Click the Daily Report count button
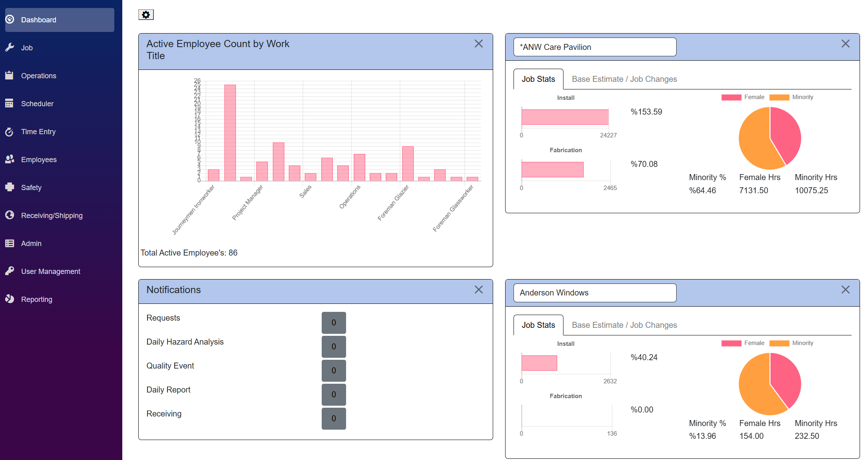The image size is (868, 460). coord(334,395)
